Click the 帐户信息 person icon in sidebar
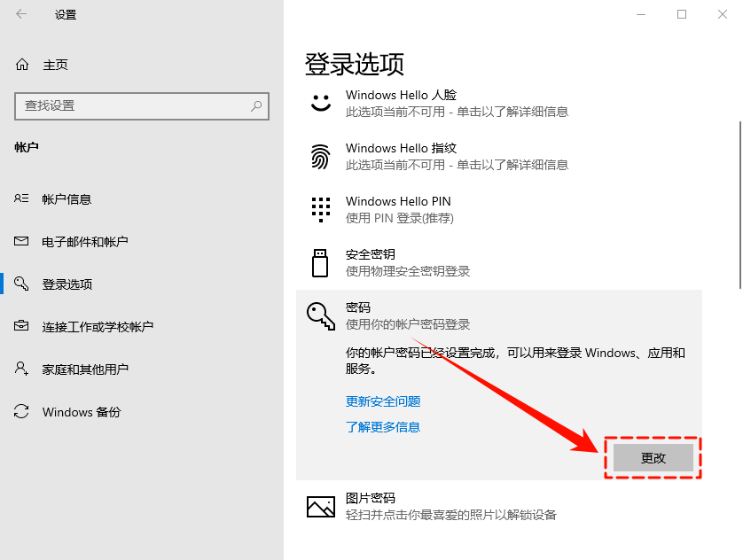This screenshot has height=560, width=743. coord(20,198)
